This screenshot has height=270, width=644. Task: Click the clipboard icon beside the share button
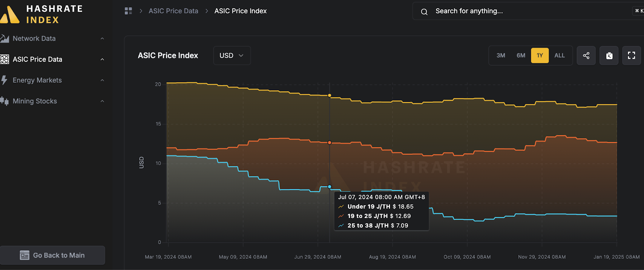coord(609,56)
